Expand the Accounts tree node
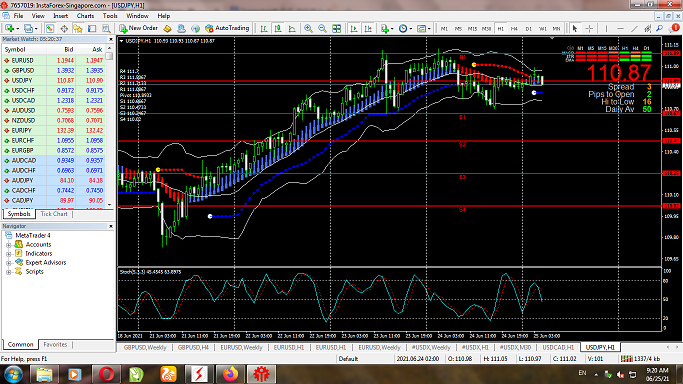Viewport: 683px width, 384px height. (x=8, y=245)
